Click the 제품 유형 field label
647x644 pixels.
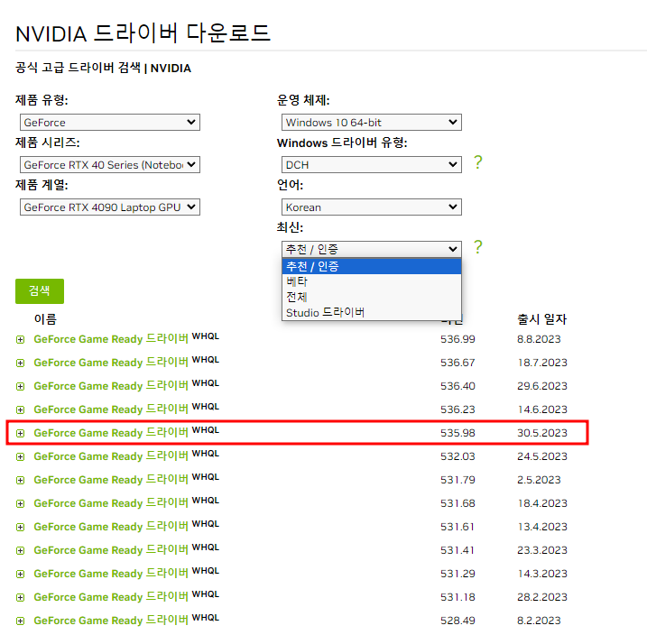click(x=42, y=100)
